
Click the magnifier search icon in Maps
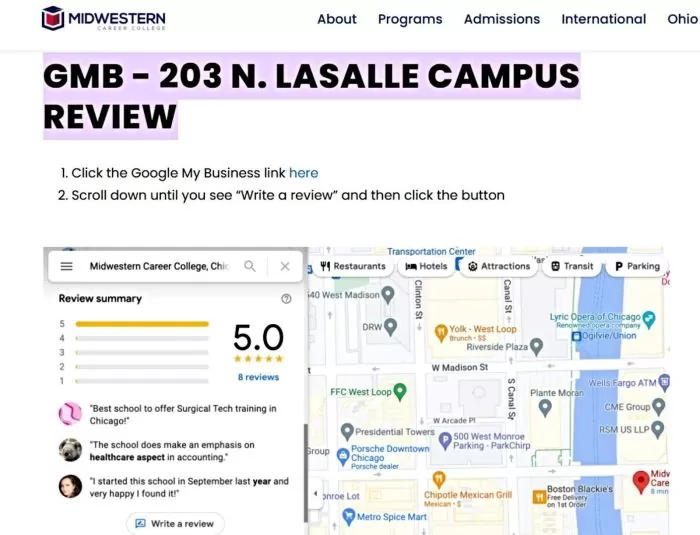[x=250, y=267]
